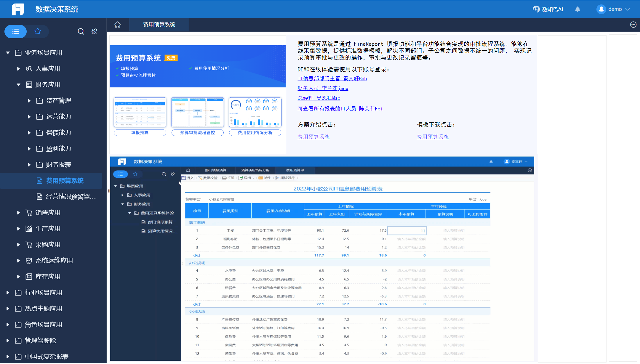The height and width of the screenshot is (364, 640).
Task: Open the tab options ellipsis icon
Action: click(633, 25)
